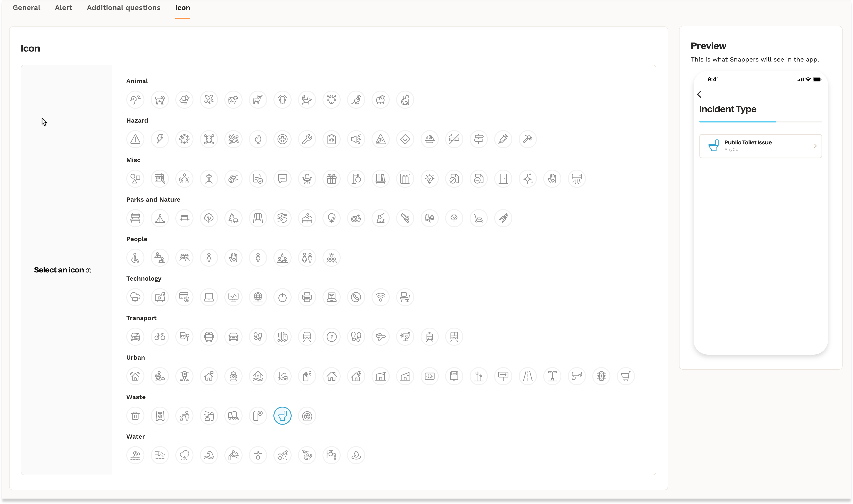Switch to the General tab
This screenshot has height=504, width=853.
pyautogui.click(x=27, y=7)
